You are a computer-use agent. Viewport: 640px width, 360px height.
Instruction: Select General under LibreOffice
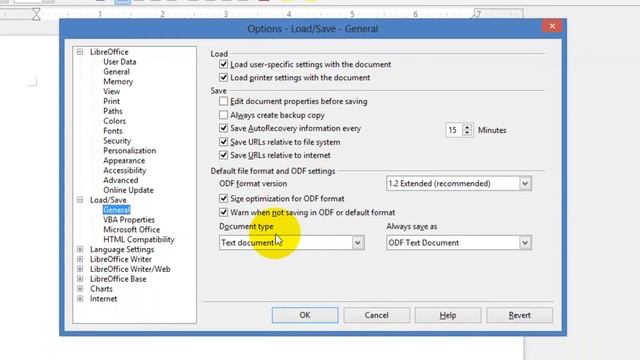[116, 71]
